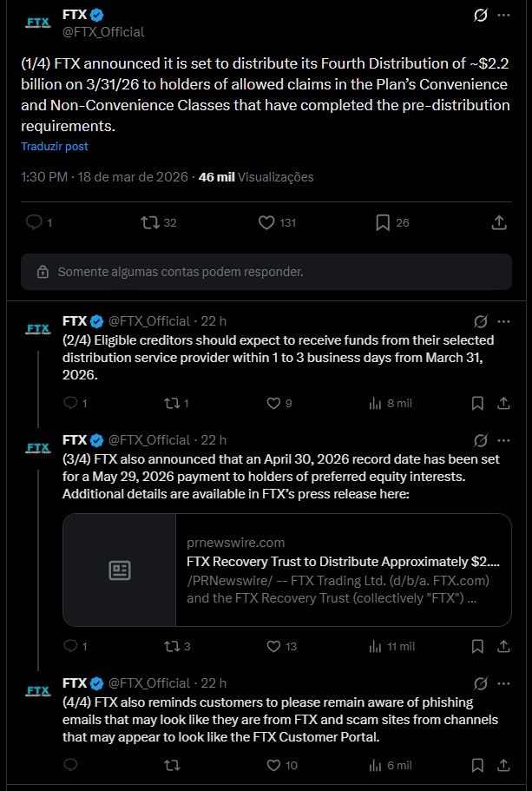The height and width of the screenshot is (791, 532).
Task: Open FTX profile avatar on main post
Action: (37, 23)
